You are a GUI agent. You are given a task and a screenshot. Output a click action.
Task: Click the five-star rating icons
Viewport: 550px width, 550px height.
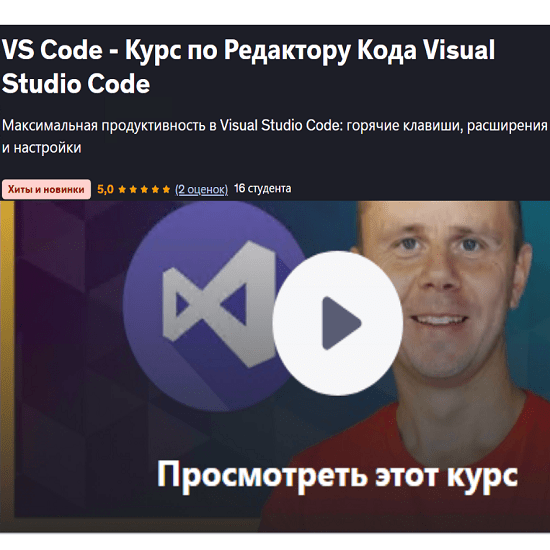point(144,189)
